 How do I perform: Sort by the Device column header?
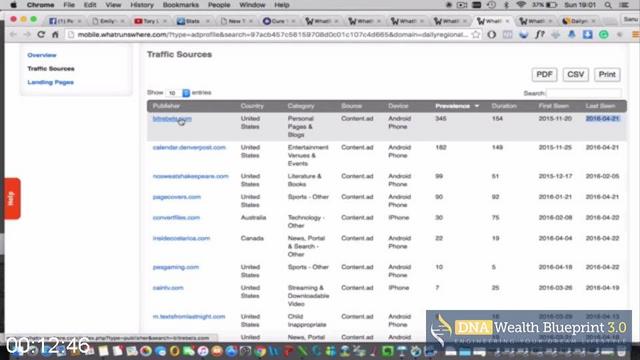398,106
